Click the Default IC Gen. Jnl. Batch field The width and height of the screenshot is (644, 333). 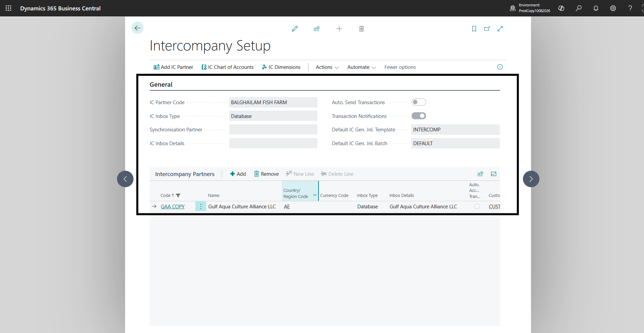[455, 143]
